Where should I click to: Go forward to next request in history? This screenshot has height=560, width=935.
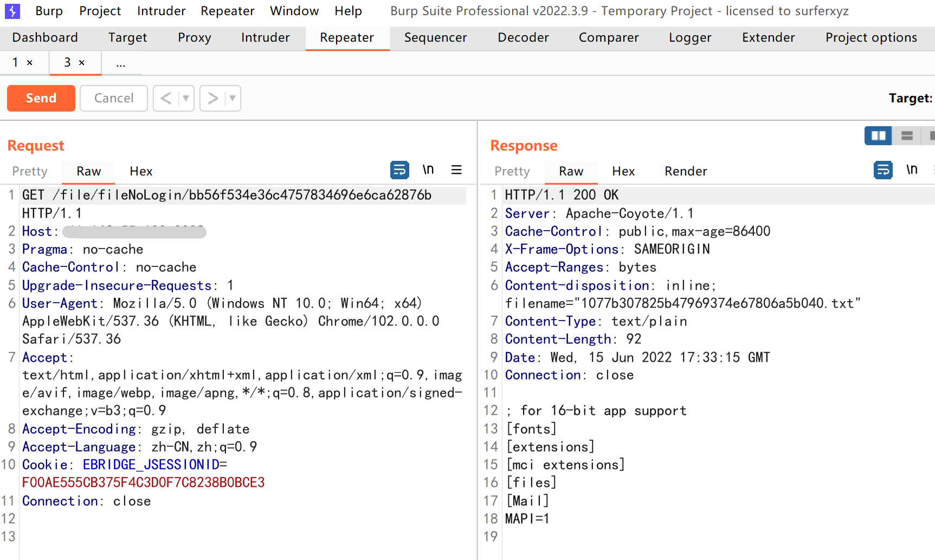pyautogui.click(x=212, y=98)
